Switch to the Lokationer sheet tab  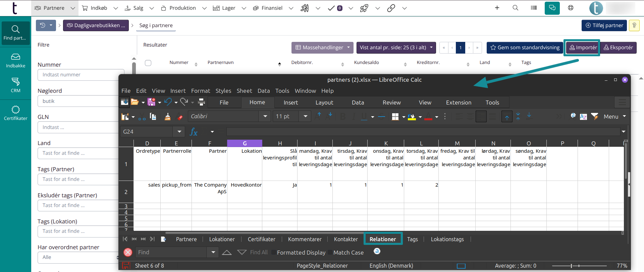pyautogui.click(x=222, y=239)
